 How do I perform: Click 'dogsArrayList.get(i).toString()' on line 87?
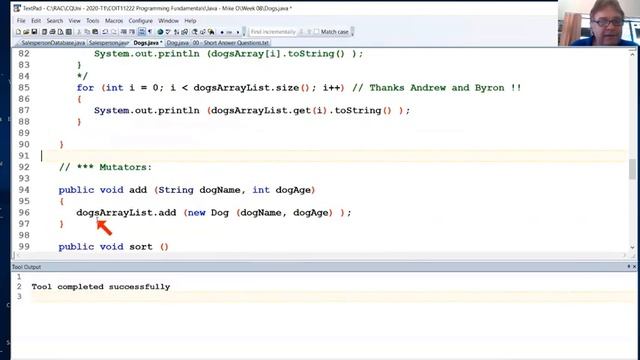301,110
